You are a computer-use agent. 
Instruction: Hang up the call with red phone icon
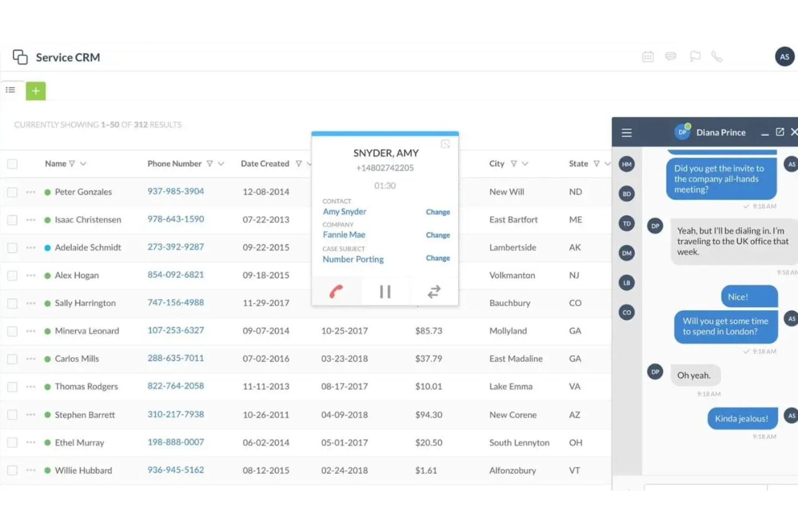point(336,292)
